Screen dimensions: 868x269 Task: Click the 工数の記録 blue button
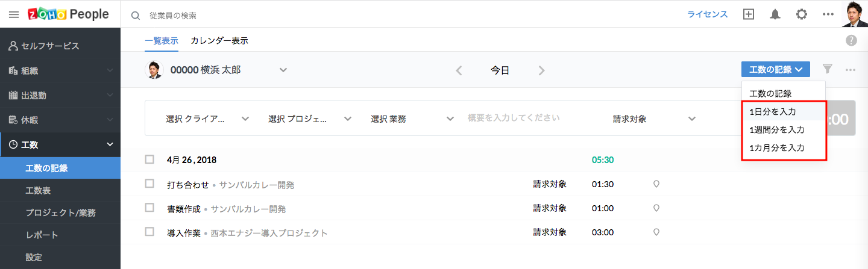tap(775, 69)
